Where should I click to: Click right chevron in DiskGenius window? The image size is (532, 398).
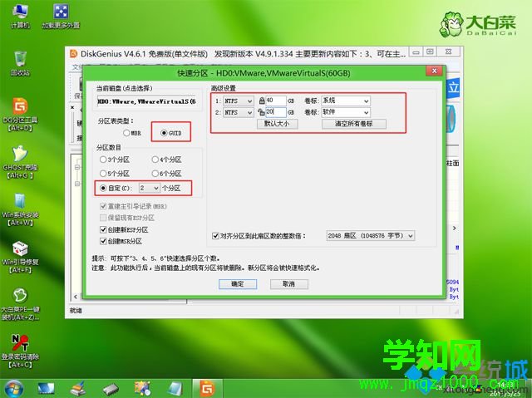(x=455, y=228)
